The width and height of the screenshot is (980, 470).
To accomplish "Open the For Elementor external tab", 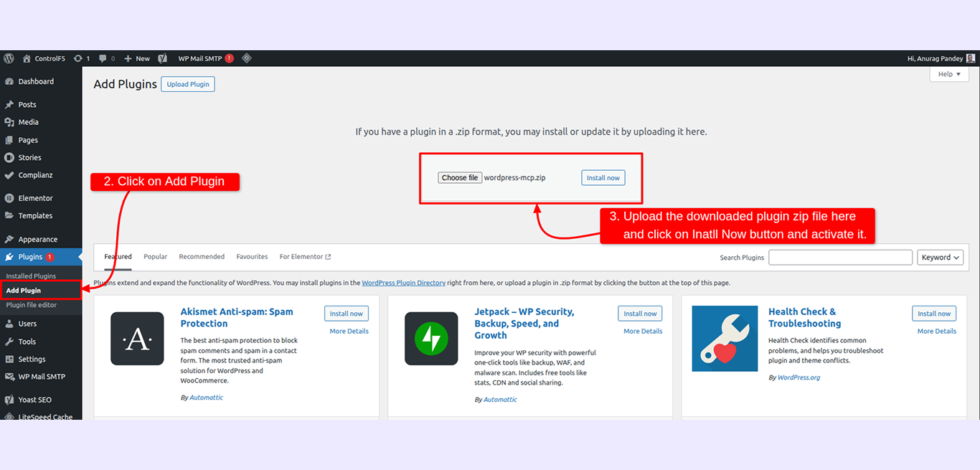I will click(x=305, y=256).
